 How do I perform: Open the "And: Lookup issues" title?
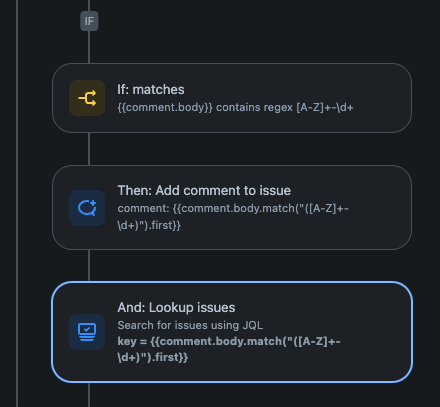tap(176, 307)
